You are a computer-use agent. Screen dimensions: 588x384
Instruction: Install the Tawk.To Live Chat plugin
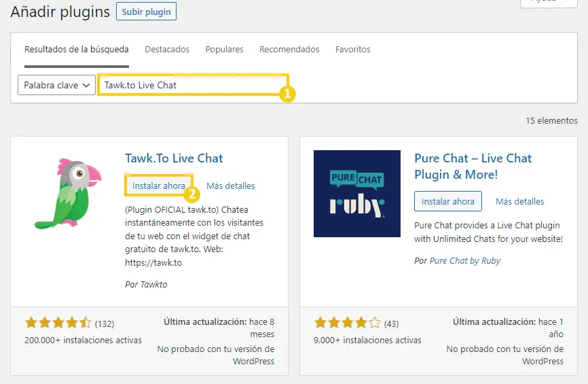(159, 186)
